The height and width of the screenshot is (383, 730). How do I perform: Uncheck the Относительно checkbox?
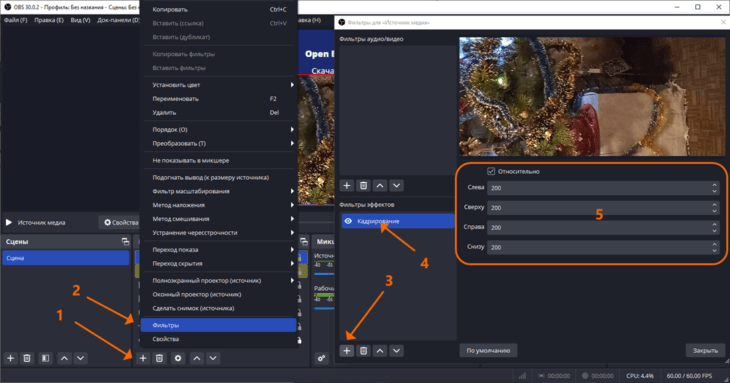[x=491, y=171]
